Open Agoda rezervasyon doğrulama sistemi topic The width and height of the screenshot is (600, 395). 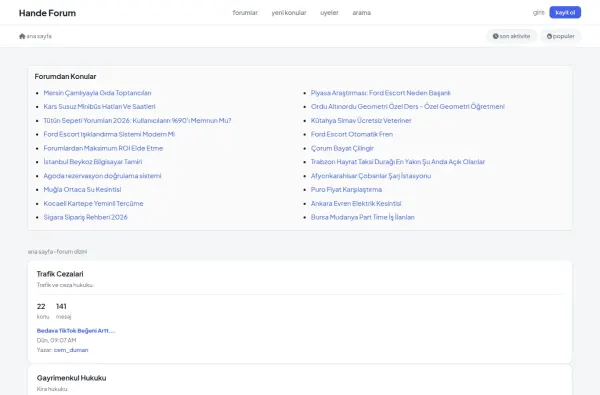coord(102,176)
